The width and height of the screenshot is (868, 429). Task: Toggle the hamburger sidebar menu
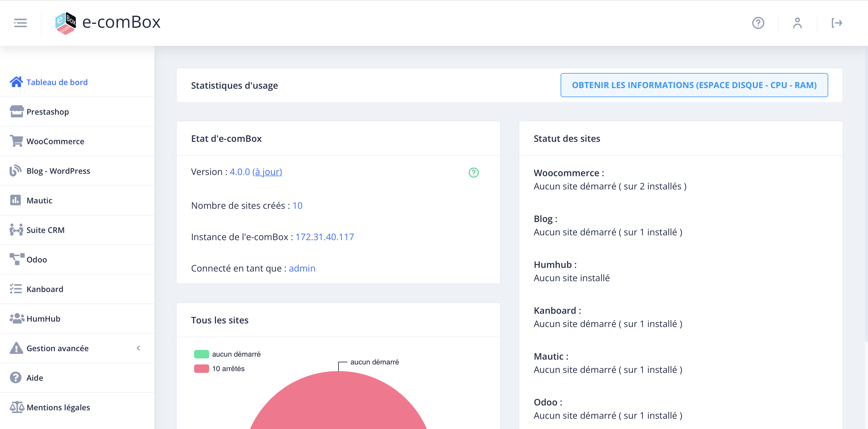[20, 23]
